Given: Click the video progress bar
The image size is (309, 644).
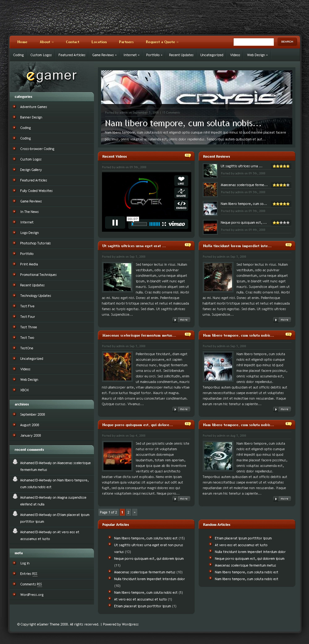Looking at the screenshot, I should (139, 224).
